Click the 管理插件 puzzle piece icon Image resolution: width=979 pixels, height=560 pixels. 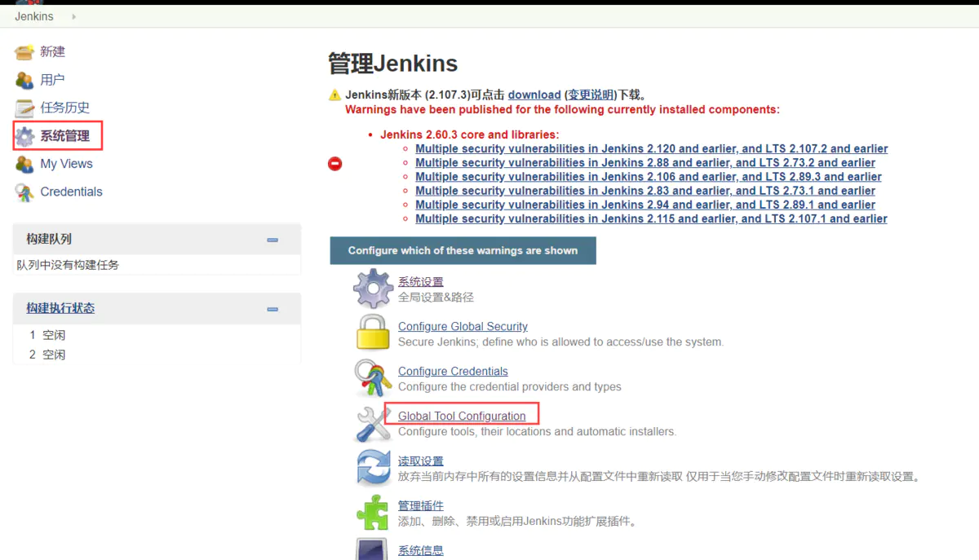pos(373,513)
